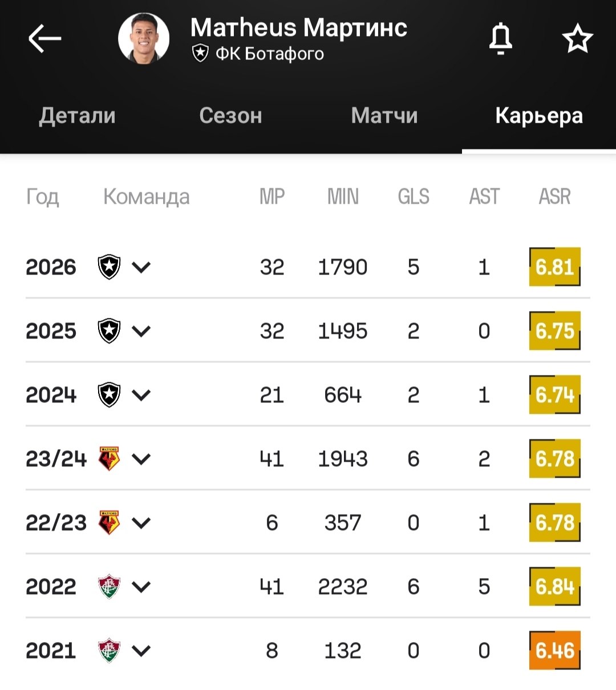Tap Botafogo crest in 2026 row

pos(109,267)
